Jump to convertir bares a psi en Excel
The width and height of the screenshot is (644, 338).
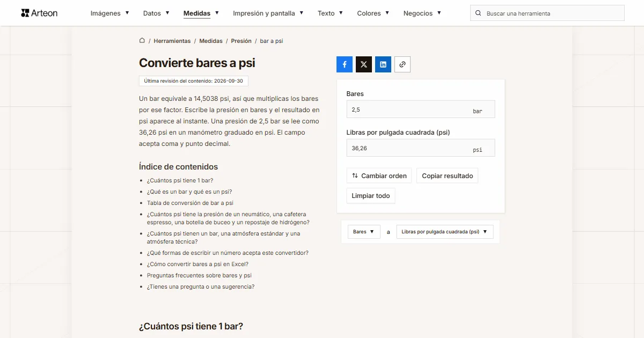click(197, 264)
